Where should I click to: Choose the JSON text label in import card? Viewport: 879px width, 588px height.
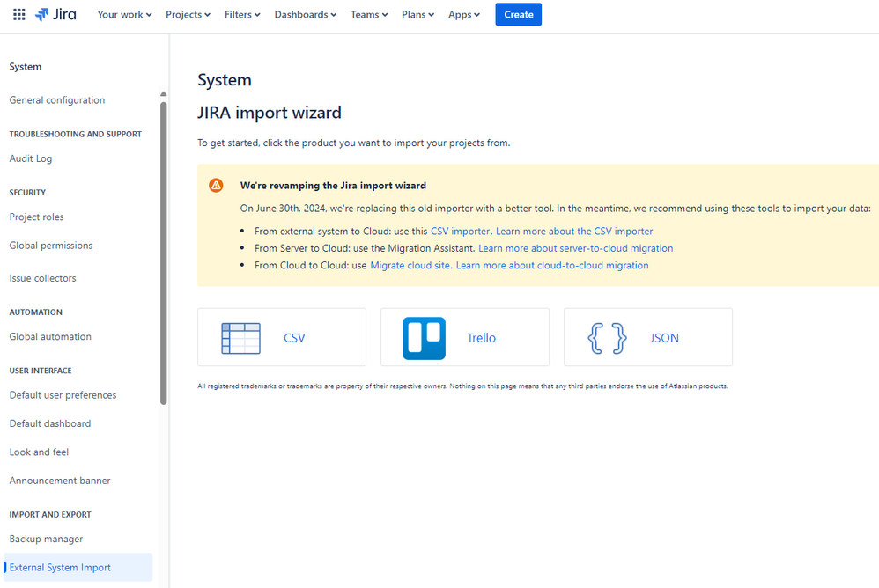[664, 338]
